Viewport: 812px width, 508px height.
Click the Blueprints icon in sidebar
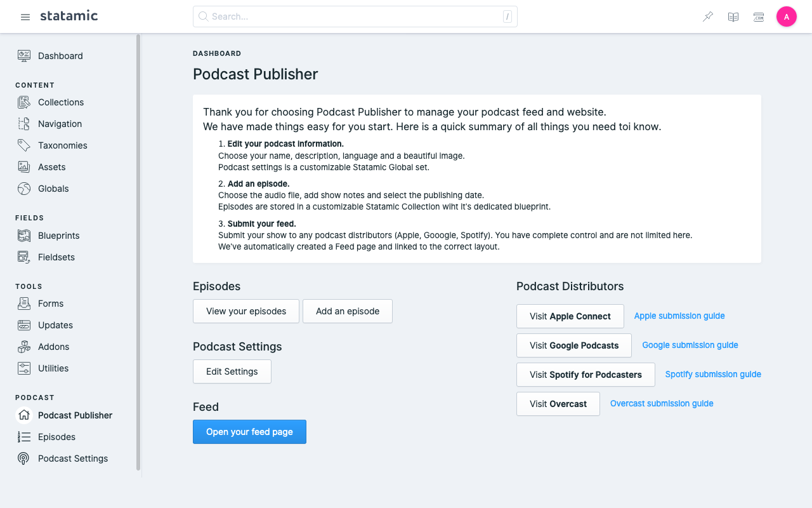pos(24,236)
